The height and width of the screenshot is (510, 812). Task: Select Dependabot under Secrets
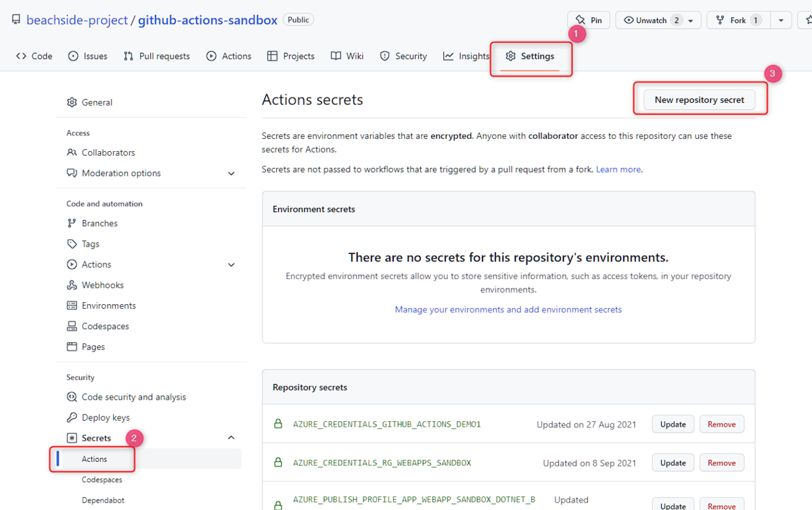pyautogui.click(x=103, y=501)
